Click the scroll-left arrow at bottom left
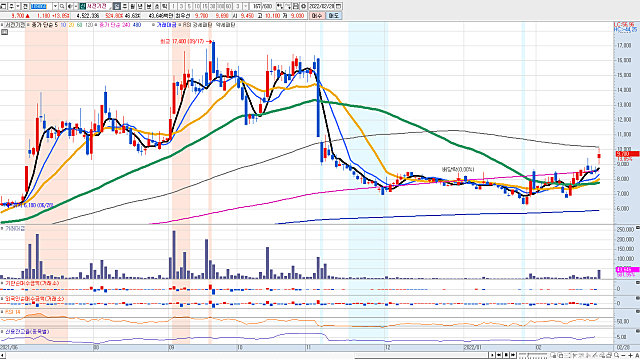640x360 pixels. [x=2, y=356]
